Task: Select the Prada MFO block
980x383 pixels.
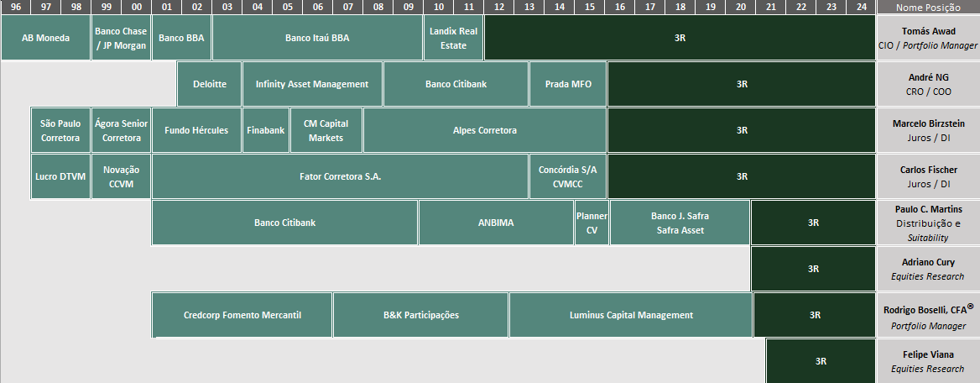Action: click(x=568, y=84)
